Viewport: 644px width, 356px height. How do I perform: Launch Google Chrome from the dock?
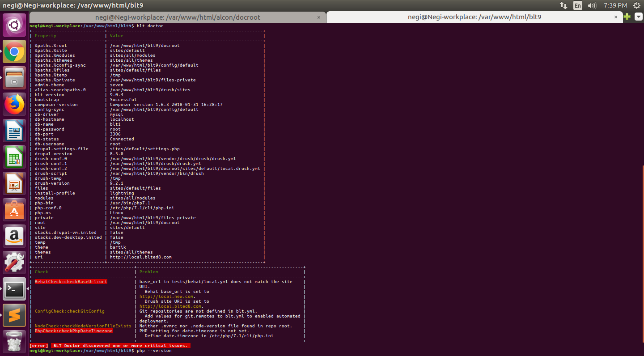click(14, 51)
